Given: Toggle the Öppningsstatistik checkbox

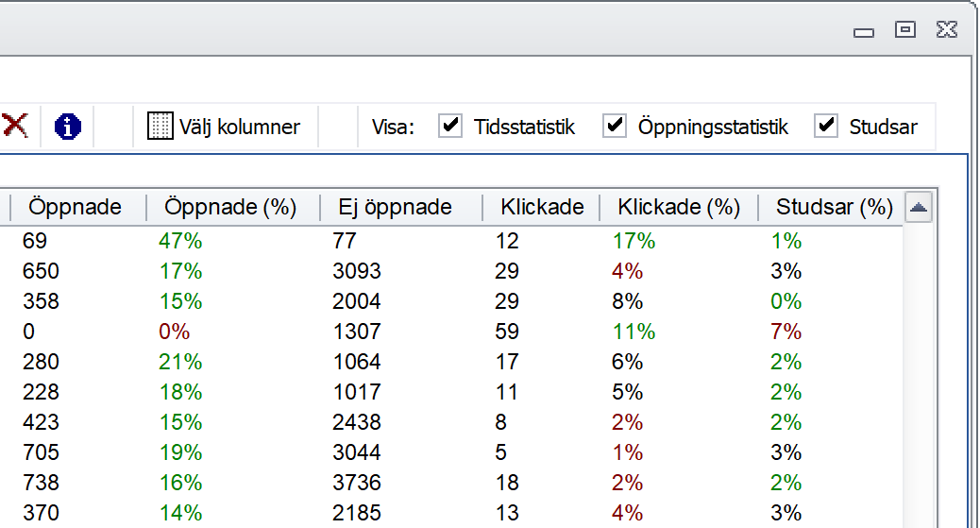Looking at the screenshot, I should click(x=615, y=126).
